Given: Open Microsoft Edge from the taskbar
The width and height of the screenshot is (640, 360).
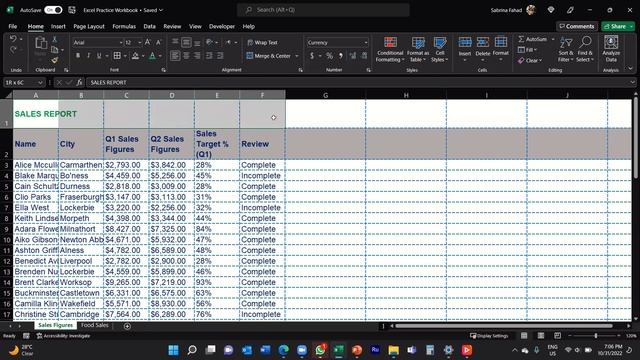Looking at the screenshot, I should coord(283,350).
